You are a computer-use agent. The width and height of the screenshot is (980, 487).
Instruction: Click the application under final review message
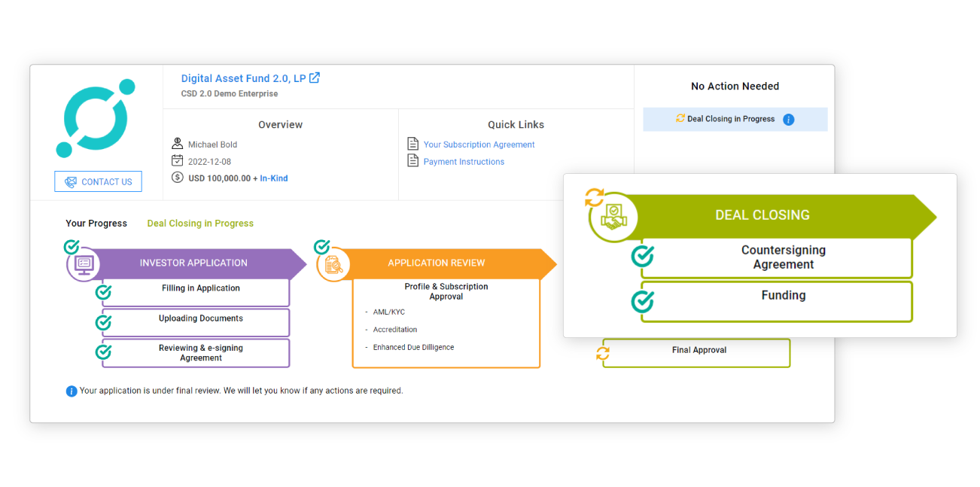tap(242, 391)
